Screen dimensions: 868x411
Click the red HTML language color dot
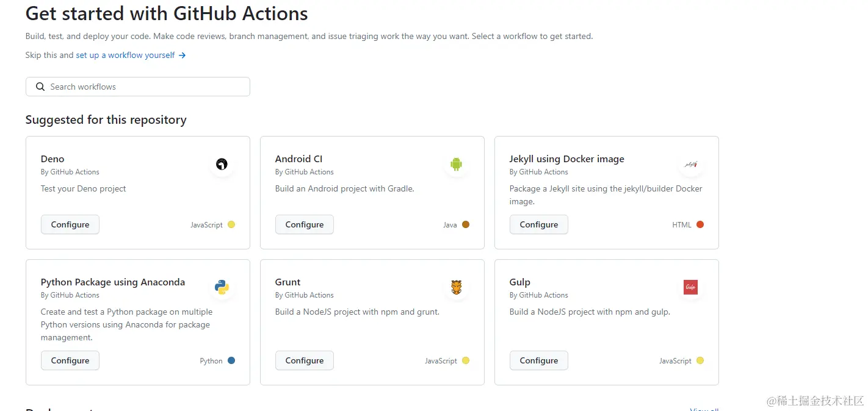click(700, 224)
